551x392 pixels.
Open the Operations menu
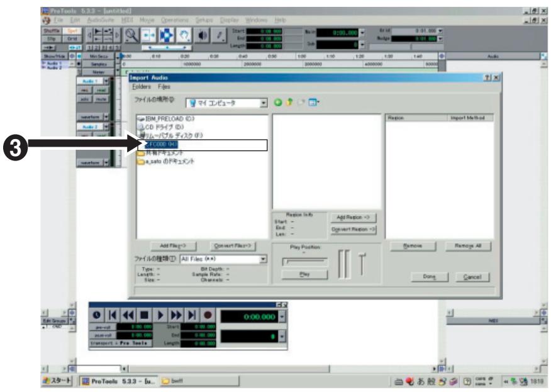tap(175, 20)
